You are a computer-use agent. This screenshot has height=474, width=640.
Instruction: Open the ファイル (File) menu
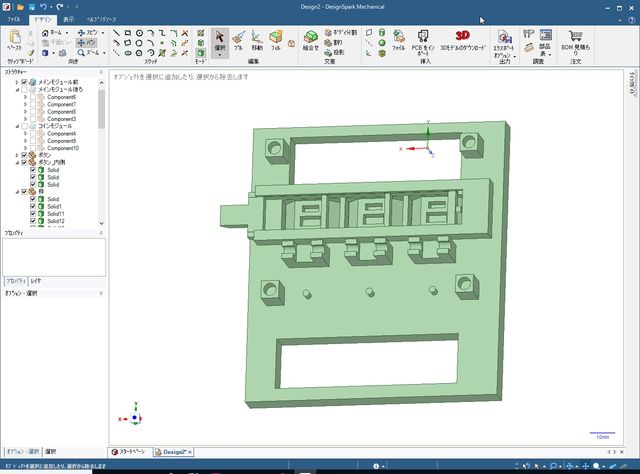click(x=13, y=19)
